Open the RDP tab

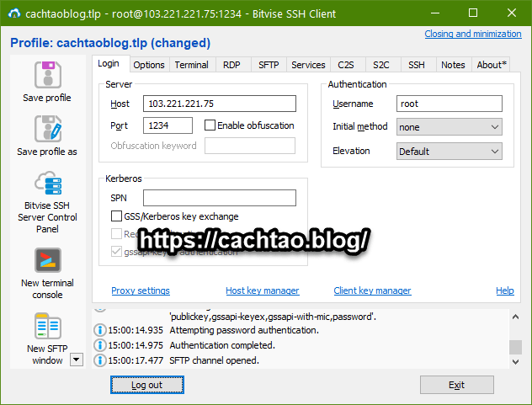(231, 65)
